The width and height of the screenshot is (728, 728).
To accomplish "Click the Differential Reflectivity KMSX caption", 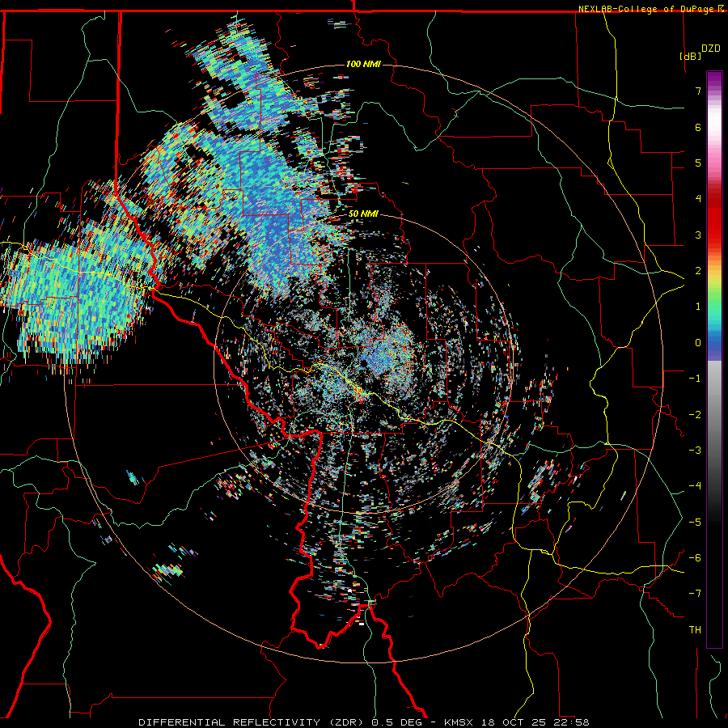I will [364, 722].
